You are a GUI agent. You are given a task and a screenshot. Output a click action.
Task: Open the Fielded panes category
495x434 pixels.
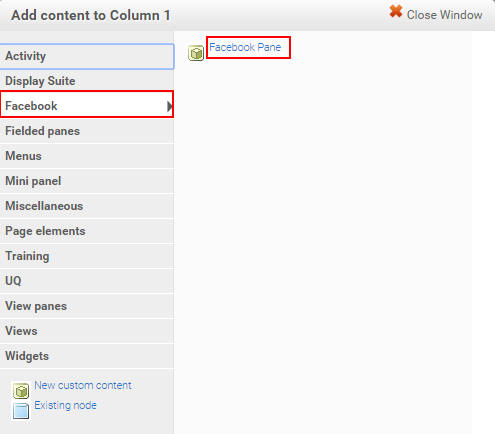tap(87, 131)
